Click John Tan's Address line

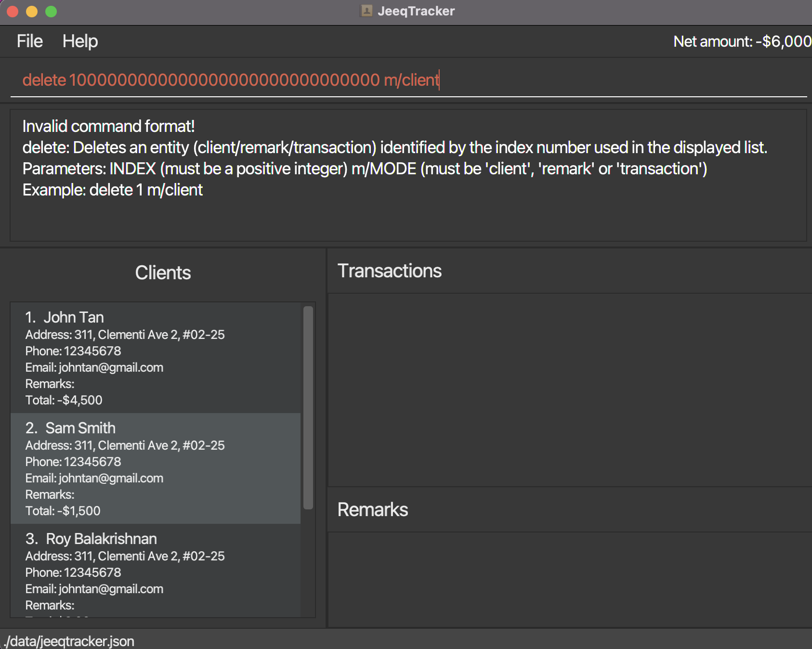point(125,335)
